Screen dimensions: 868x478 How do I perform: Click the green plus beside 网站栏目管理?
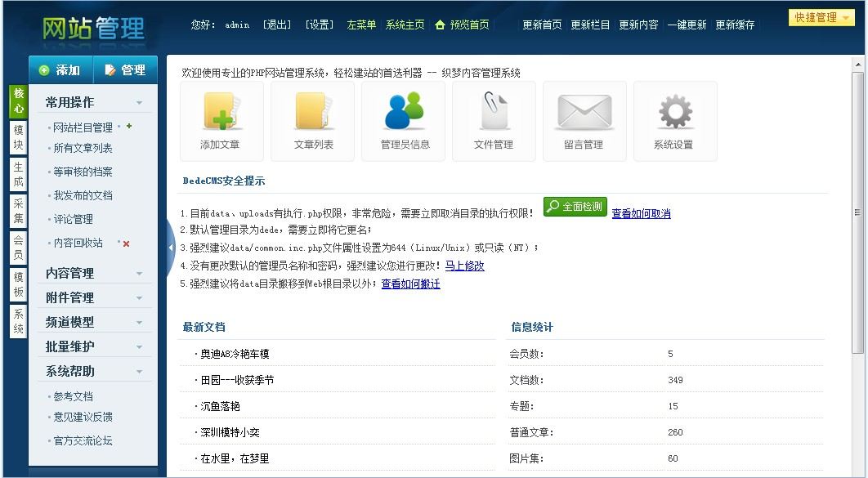point(129,127)
